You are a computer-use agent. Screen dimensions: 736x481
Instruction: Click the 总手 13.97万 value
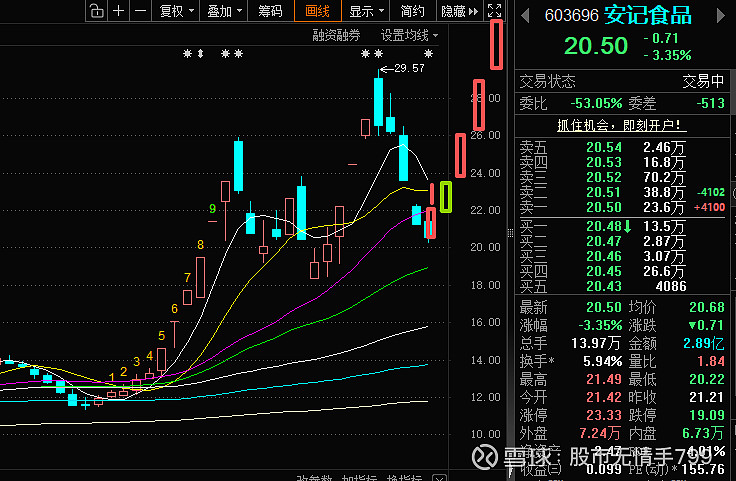[596, 344]
